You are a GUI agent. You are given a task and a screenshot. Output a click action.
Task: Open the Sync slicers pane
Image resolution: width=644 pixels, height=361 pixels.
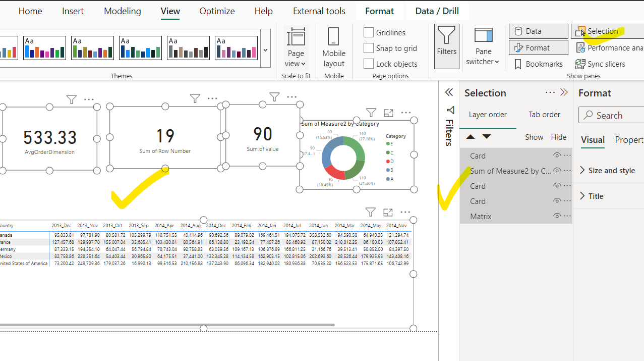[600, 64]
